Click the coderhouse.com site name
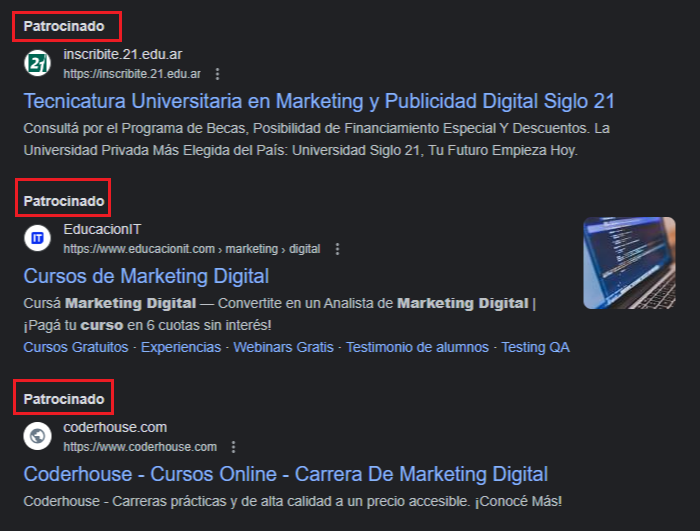Viewport: 700px width, 531px height. tap(115, 427)
